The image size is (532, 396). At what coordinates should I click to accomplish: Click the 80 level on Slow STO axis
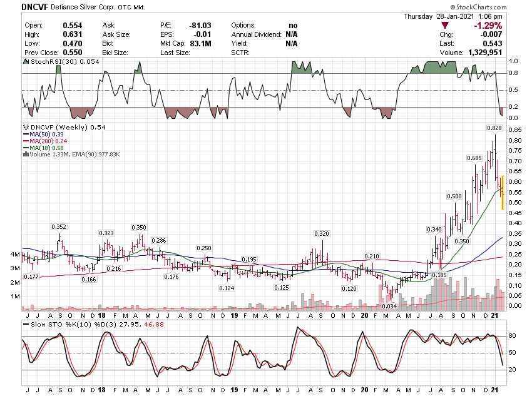point(513,336)
